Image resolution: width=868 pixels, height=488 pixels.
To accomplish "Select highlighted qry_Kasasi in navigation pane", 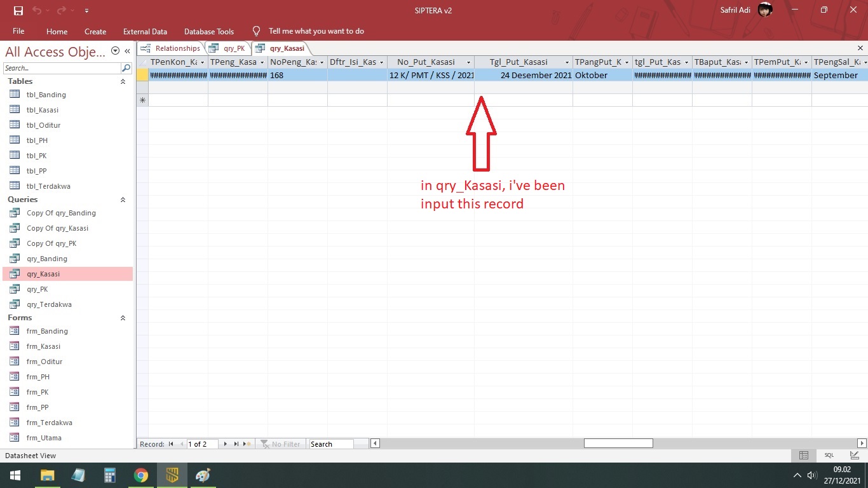I will [x=68, y=274].
